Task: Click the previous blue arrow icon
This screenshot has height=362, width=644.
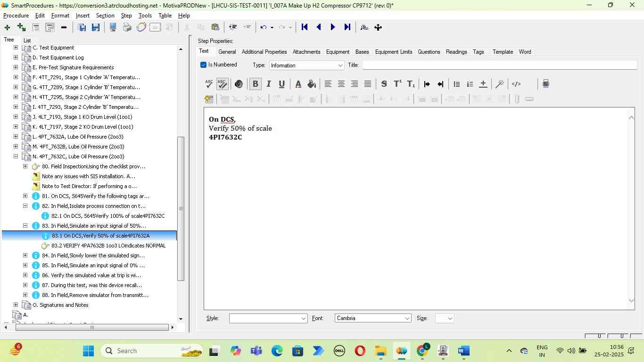Action: pyautogui.click(x=319, y=27)
